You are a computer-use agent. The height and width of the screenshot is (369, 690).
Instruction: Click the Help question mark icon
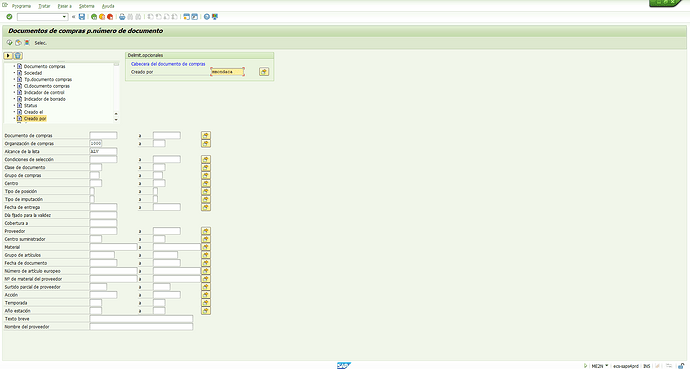(207, 17)
